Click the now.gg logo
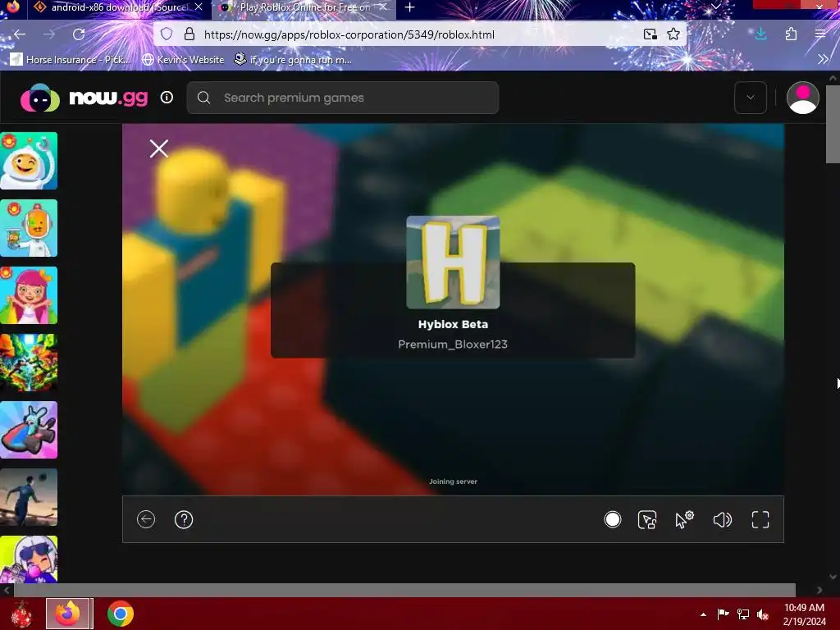Screen dimensions: 840x630 coord(84,98)
